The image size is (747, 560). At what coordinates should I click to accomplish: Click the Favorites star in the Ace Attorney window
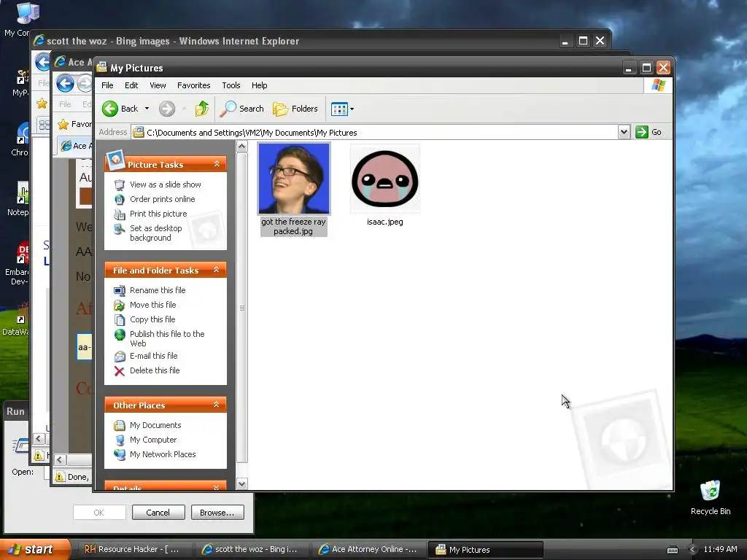tap(63, 124)
